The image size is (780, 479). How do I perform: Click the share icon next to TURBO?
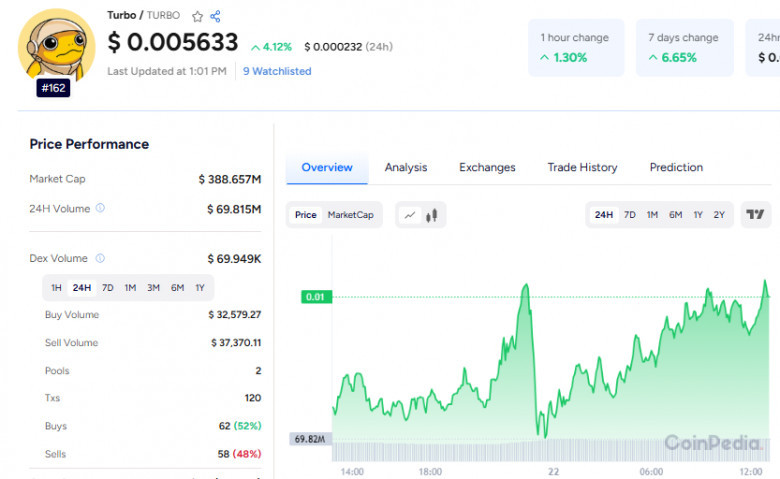(215, 16)
